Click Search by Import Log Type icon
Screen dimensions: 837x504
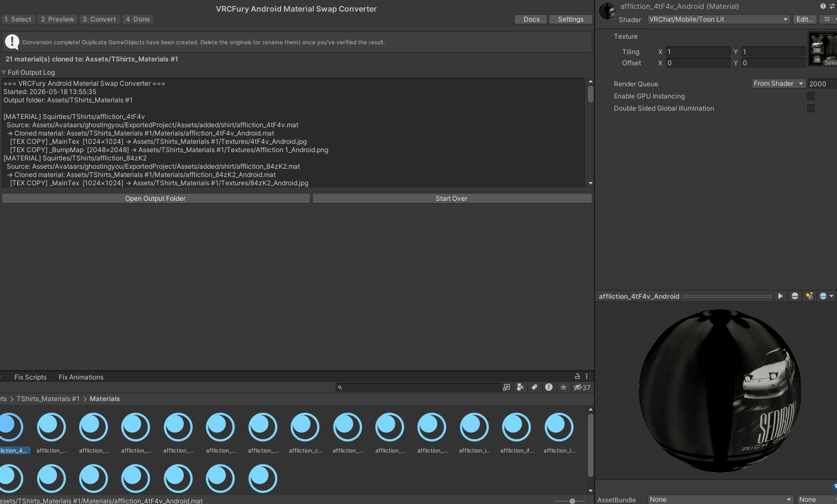(x=549, y=387)
